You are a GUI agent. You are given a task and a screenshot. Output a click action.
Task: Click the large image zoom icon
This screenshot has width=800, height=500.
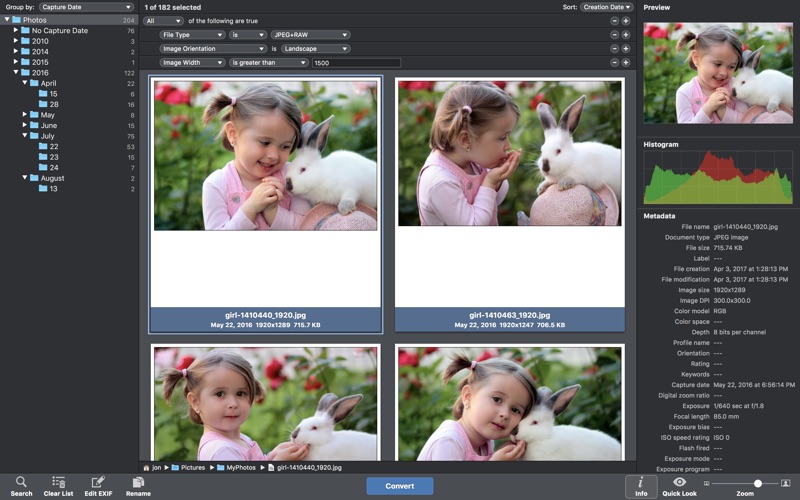pyautogui.click(x=785, y=483)
